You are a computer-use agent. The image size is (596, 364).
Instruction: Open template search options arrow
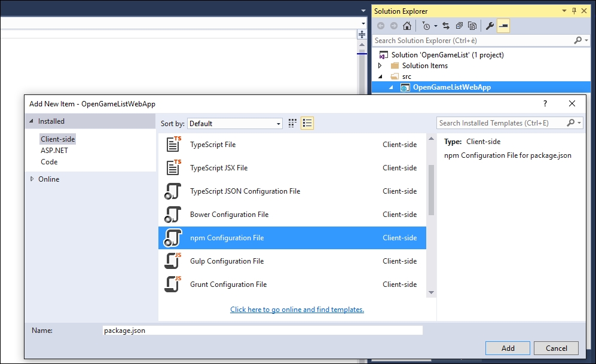pyautogui.click(x=579, y=123)
